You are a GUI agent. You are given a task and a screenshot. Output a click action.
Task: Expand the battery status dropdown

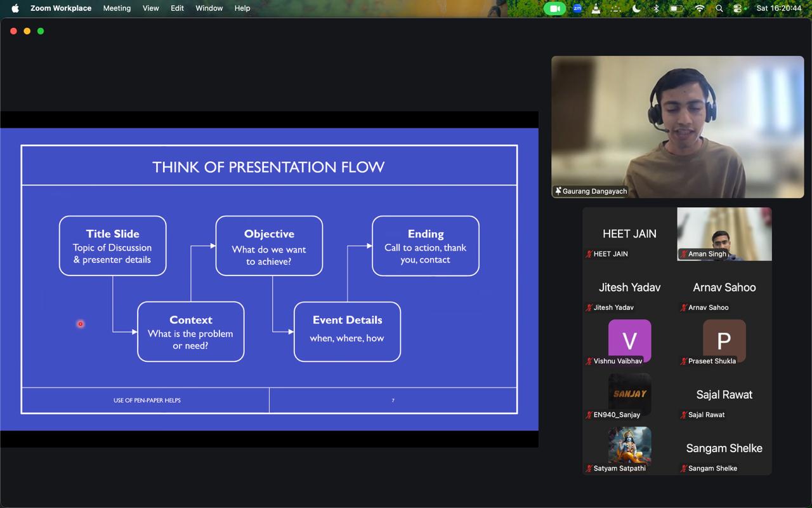click(676, 8)
